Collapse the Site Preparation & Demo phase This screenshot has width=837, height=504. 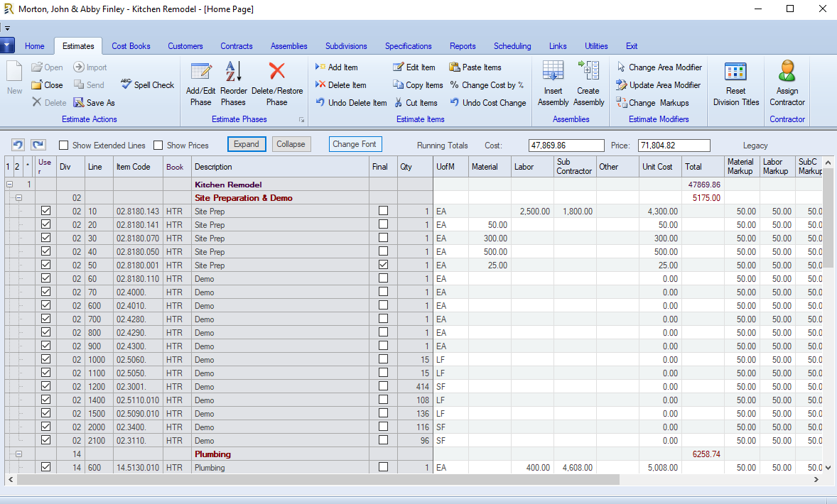18,198
